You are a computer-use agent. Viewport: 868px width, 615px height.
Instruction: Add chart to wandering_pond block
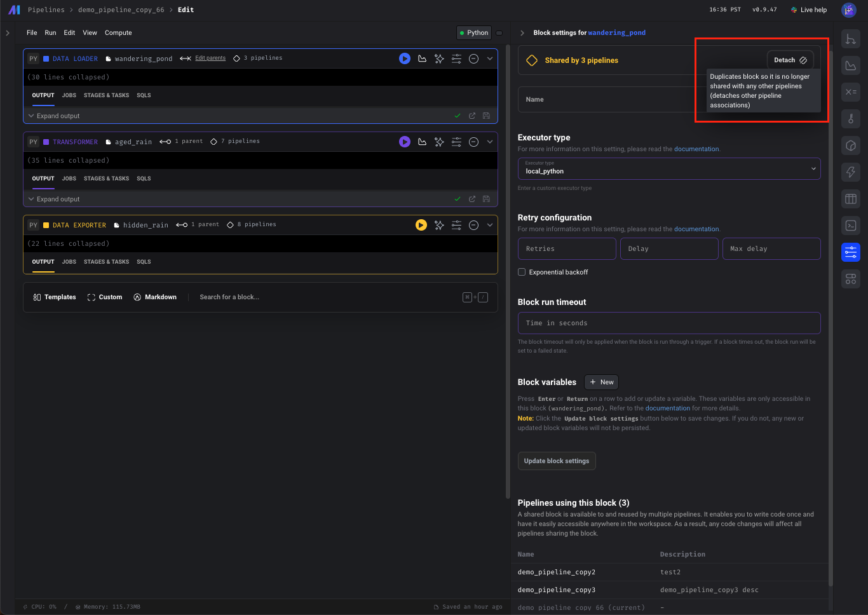point(422,58)
